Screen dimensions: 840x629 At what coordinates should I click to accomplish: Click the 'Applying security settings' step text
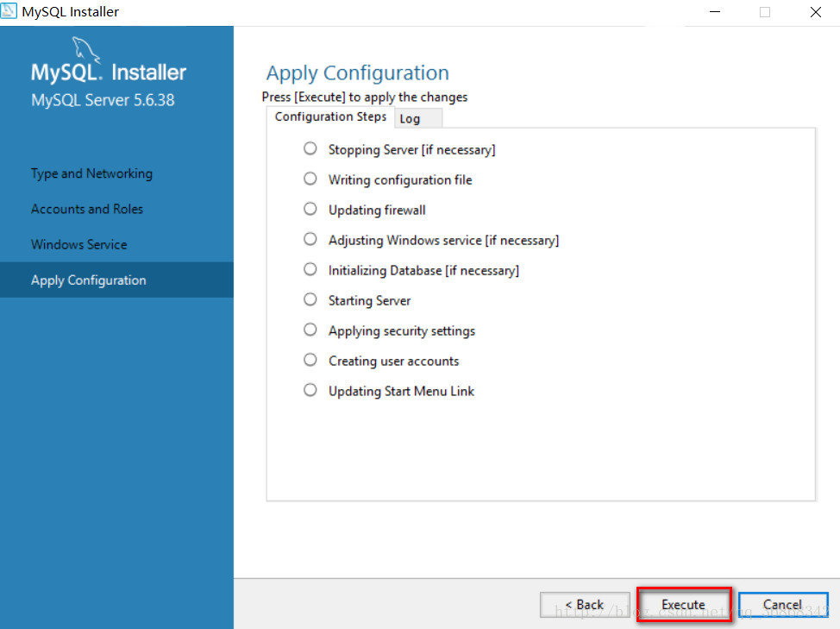click(402, 331)
